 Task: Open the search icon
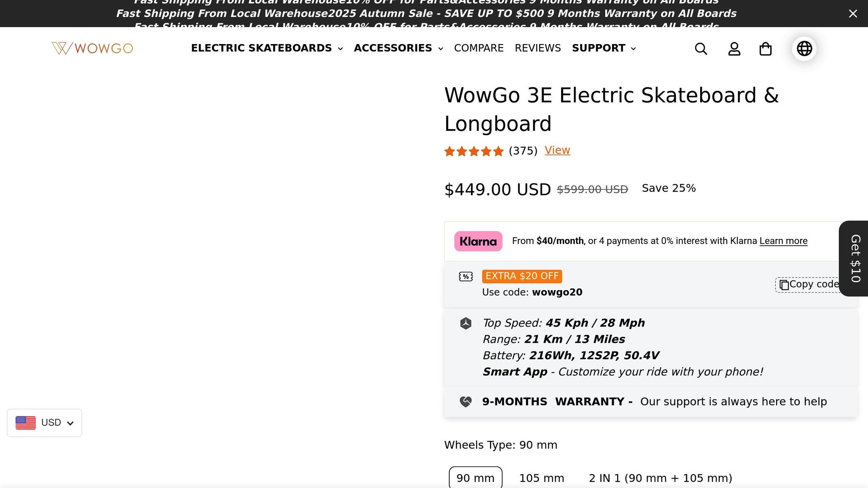click(701, 48)
